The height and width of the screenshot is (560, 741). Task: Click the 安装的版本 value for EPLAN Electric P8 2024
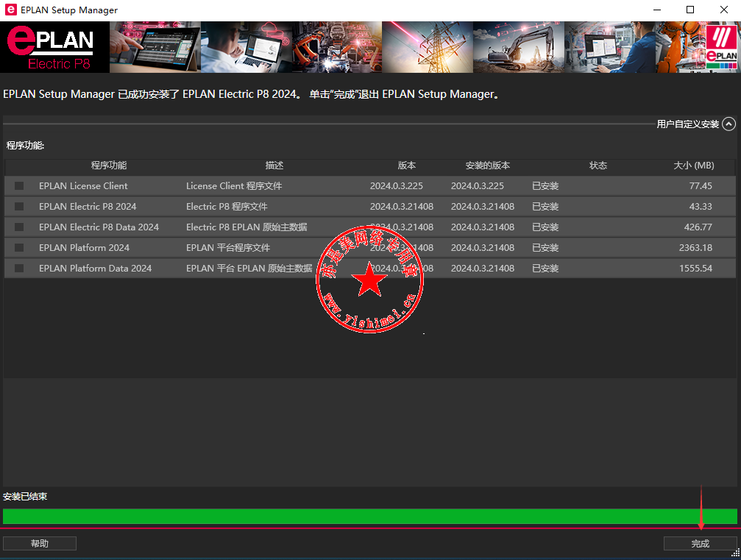pos(483,207)
